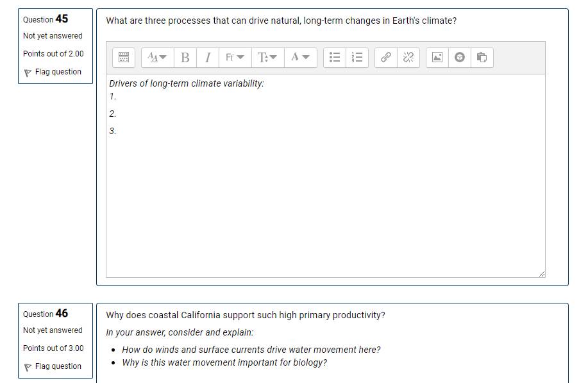
Task: Open the paragraph styles dropdown
Action: [x=158, y=57]
